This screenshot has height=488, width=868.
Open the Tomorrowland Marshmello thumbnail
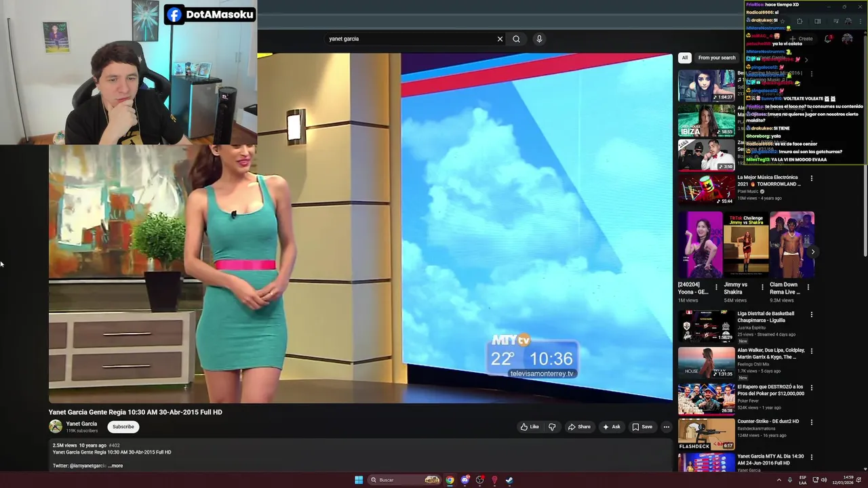click(707, 190)
